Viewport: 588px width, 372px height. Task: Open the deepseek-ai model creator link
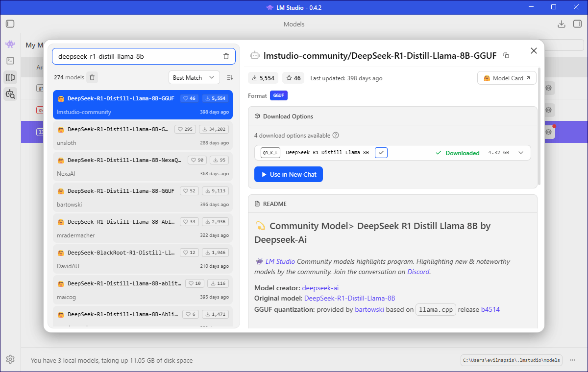point(320,288)
